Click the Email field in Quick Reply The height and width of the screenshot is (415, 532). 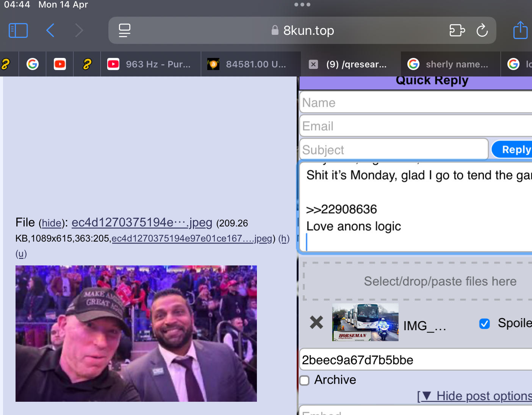coord(416,126)
